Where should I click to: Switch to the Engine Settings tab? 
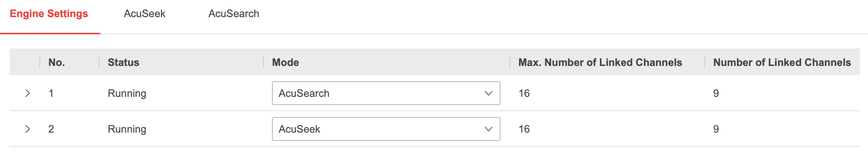click(49, 14)
